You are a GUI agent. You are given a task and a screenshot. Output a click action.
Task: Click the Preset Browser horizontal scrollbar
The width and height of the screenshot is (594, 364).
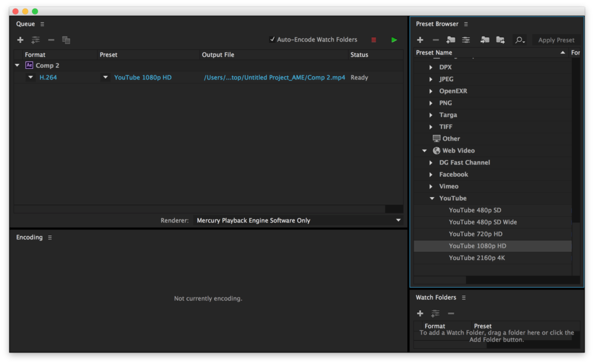point(440,281)
